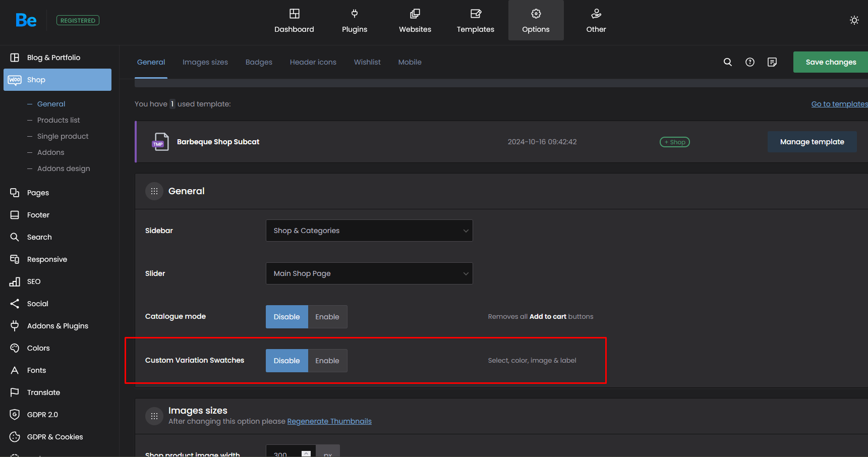The image size is (868, 457).
Task: Set Catalogue mode to Enable
Action: pos(327,317)
